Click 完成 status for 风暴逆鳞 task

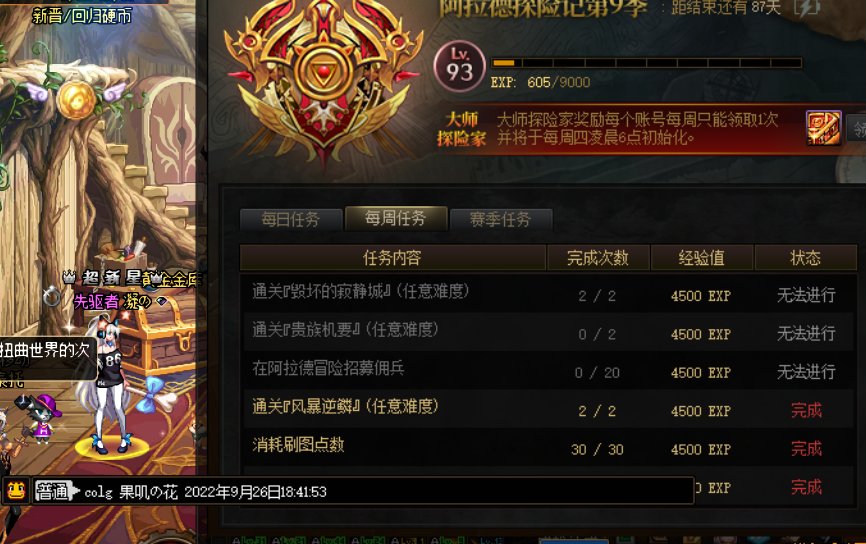806,410
